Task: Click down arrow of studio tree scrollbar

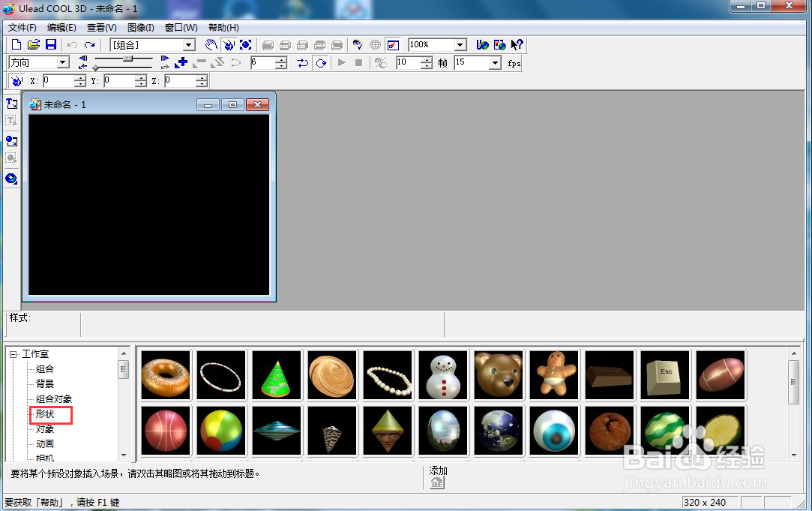Action: pyautogui.click(x=124, y=455)
